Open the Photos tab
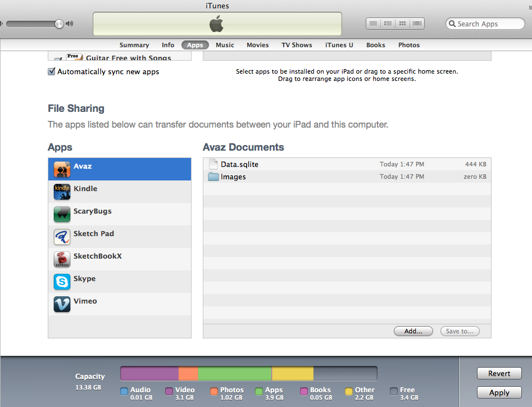 [x=409, y=45]
